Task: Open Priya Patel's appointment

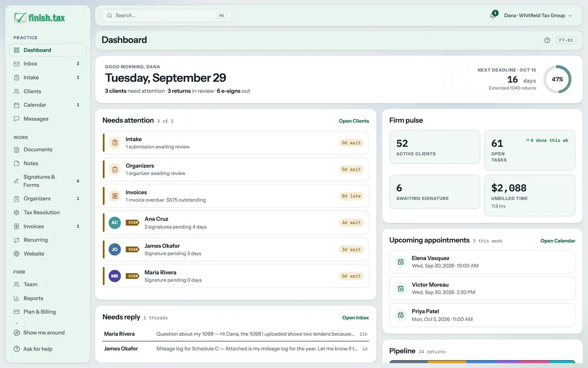Action: (482, 315)
